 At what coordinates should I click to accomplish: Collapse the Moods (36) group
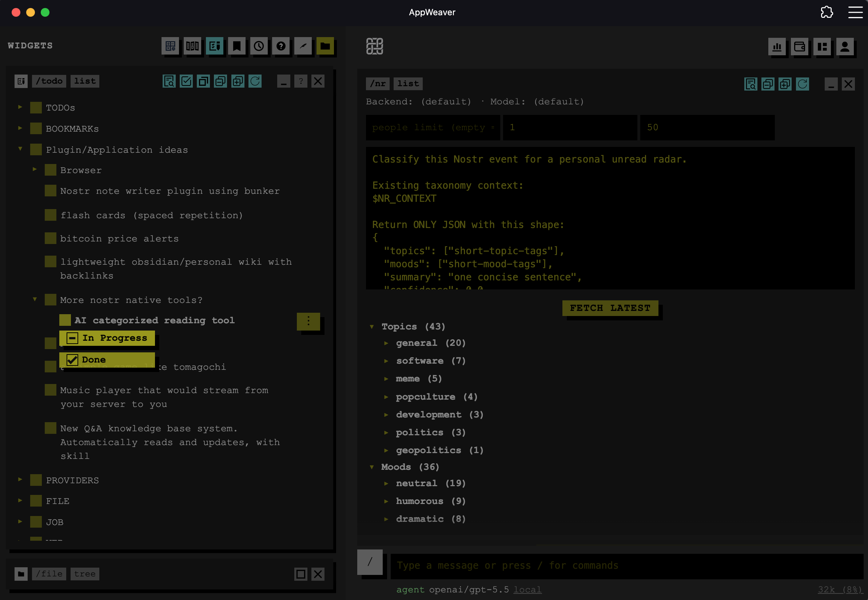pos(372,467)
